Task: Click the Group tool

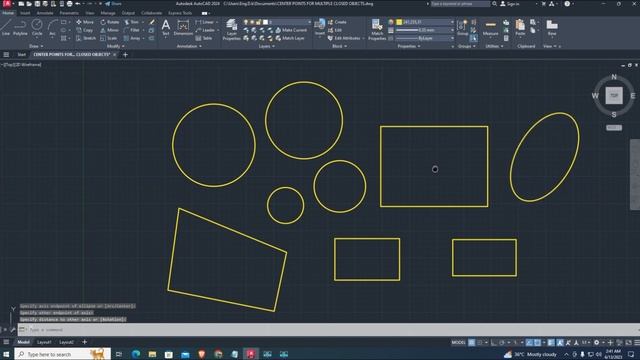Action: pos(462,27)
